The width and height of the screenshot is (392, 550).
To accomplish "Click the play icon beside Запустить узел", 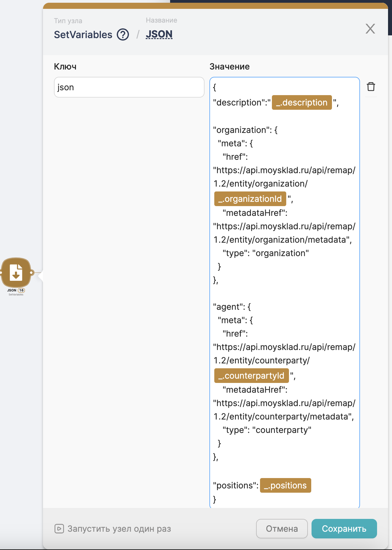I will click(59, 528).
